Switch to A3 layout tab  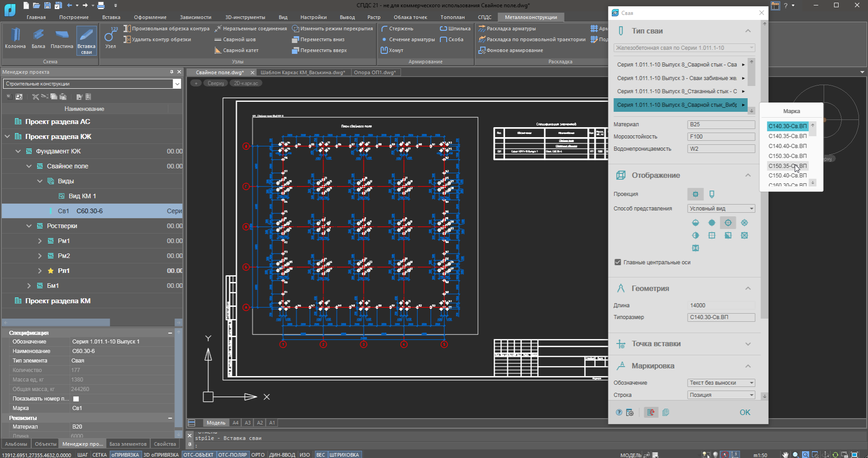coord(248,423)
